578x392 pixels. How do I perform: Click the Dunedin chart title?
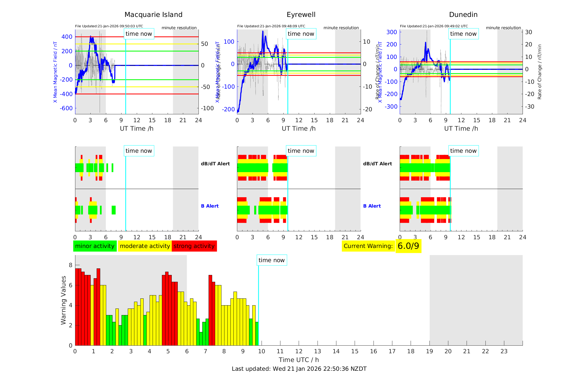[x=463, y=15]
